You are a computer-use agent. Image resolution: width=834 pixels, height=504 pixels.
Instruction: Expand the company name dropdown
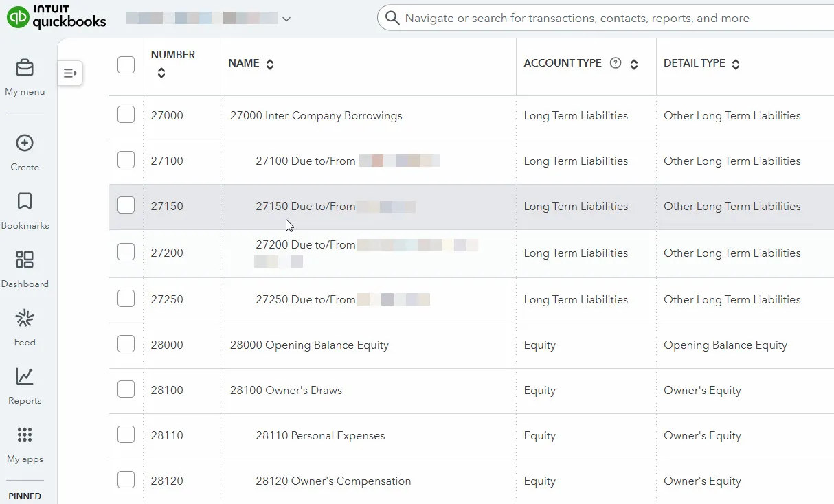coord(286,19)
